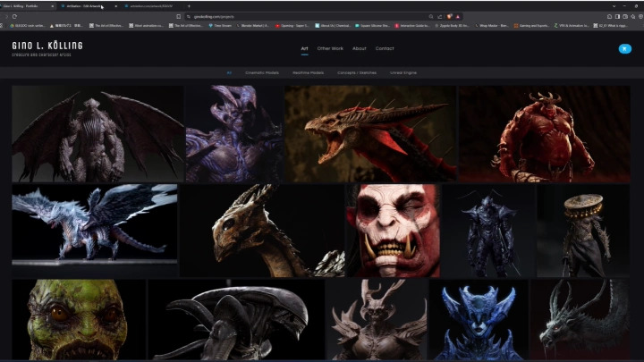Open the Brave Rewards triangle icon
Screen dimensions: 644x362
458,16
